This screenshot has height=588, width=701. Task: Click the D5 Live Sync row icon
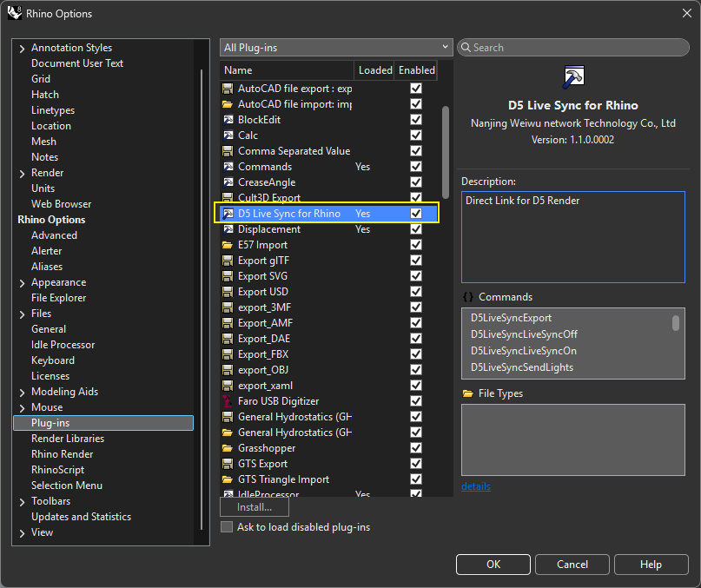pyautogui.click(x=228, y=214)
